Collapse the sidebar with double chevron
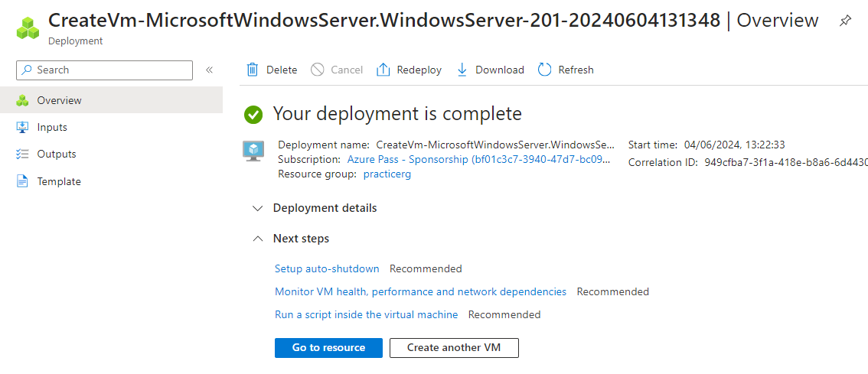Viewport: 868px width, 374px height. coord(209,70)
